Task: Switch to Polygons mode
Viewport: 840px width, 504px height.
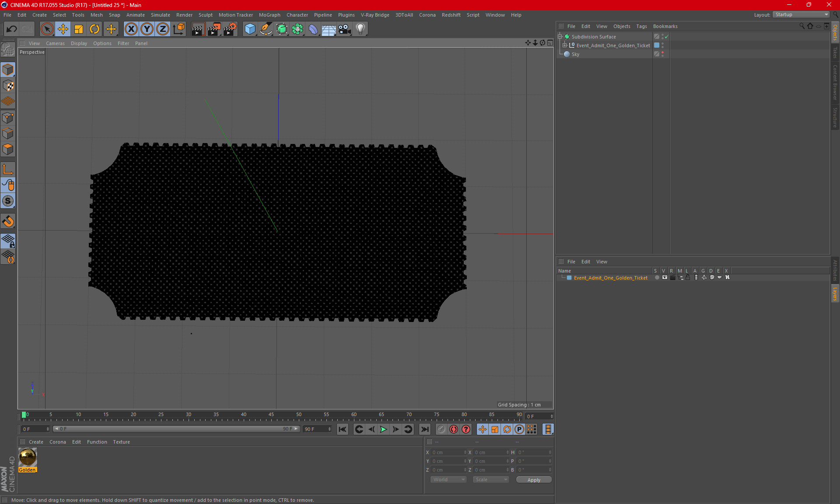Action: pyautogui.click(x=8, y=149)
